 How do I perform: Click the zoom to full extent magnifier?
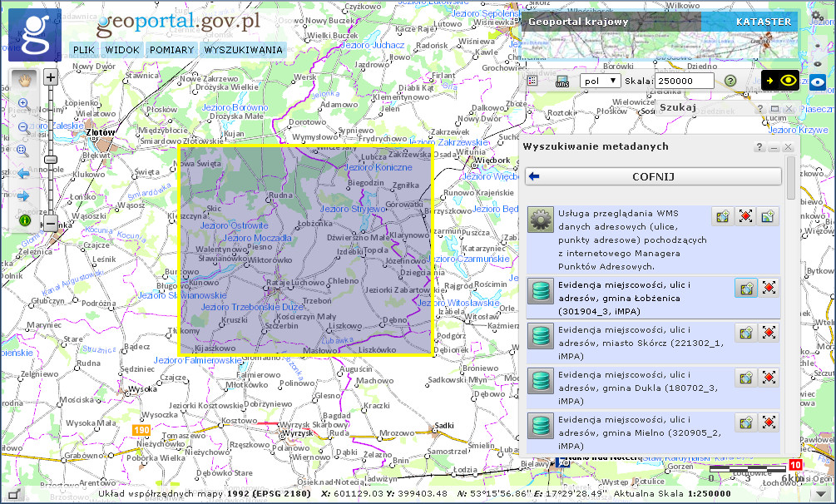point(23,151)
